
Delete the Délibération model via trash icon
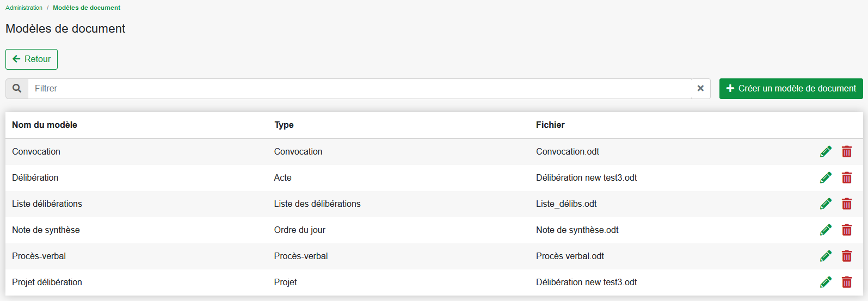point(847,177)
